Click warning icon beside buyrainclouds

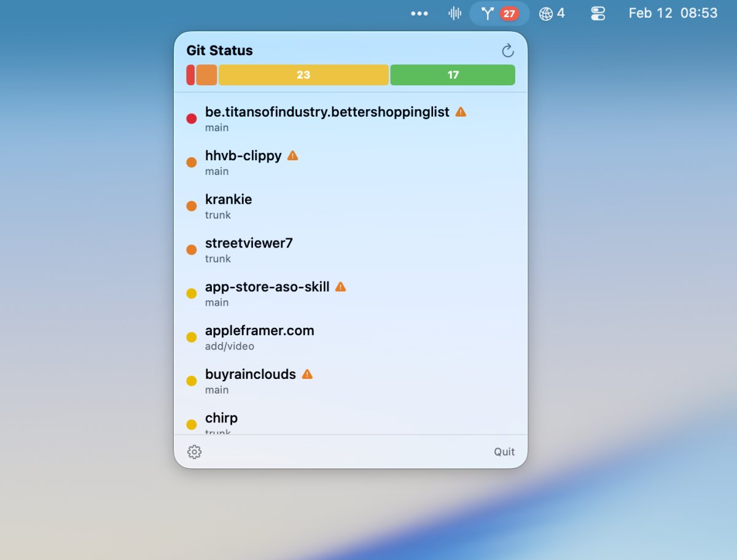coord(307,375)
